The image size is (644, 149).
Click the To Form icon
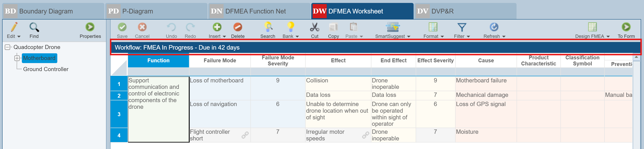[x=626, y=27]
